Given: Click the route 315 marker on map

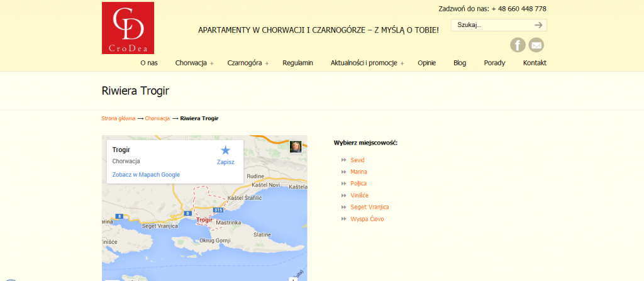Looking at the screenshot, I should tap(218, 209).
